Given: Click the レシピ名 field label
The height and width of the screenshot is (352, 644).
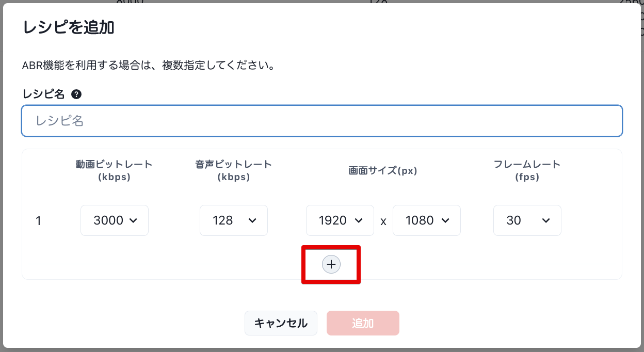Looking at the screenshot, I should (x=44, y=94).
